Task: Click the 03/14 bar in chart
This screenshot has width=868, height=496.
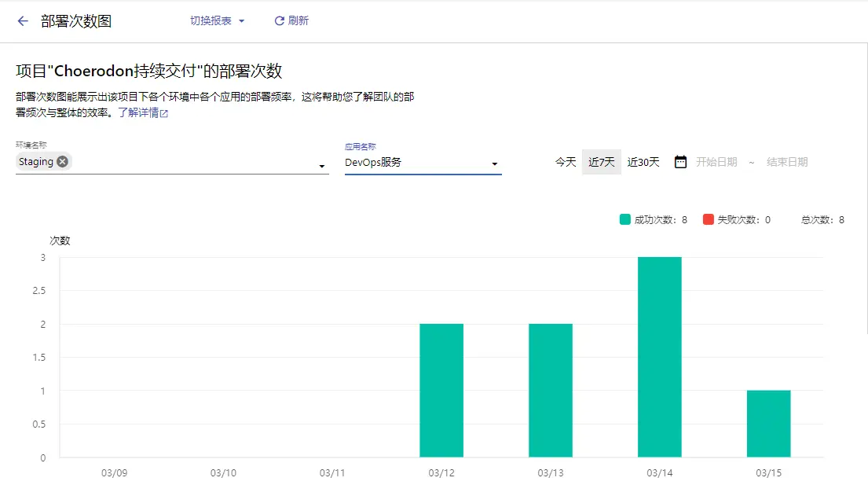Action: pyautogui.click(x=659, y=357)
